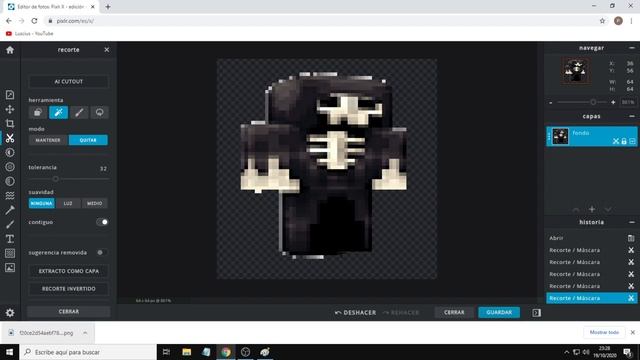The width and height of the screenshot is (640, 360).
Task: Choose the magic wand cutout herramienta
Action: [58, 112]
